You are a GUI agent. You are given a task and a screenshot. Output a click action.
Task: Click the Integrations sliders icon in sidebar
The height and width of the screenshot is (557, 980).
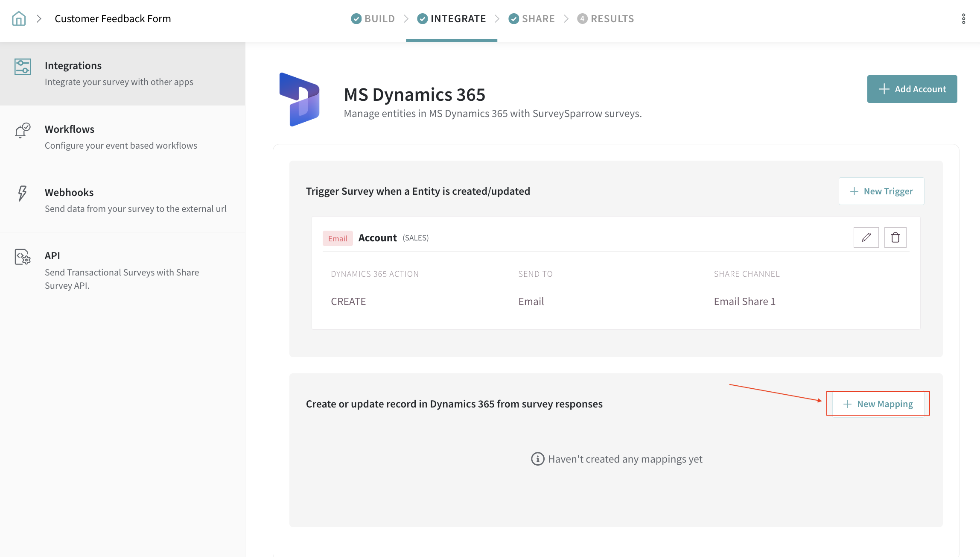[x=23, y=67]
